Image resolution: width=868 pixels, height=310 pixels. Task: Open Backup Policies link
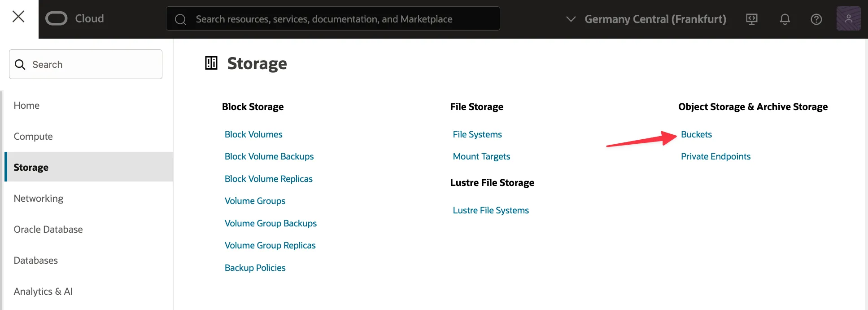pos(255,268)
